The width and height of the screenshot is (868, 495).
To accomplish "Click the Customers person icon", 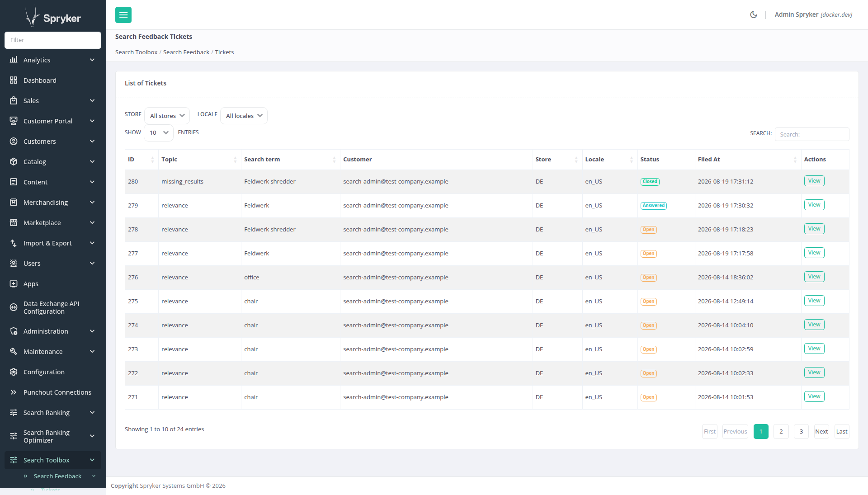I will (x=14, y=141).
